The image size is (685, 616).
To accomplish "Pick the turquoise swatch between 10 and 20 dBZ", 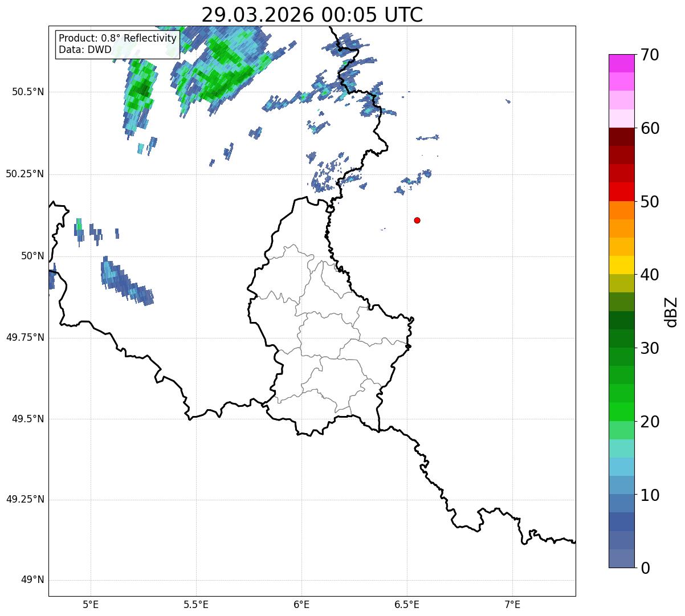I will pos(622,448).
